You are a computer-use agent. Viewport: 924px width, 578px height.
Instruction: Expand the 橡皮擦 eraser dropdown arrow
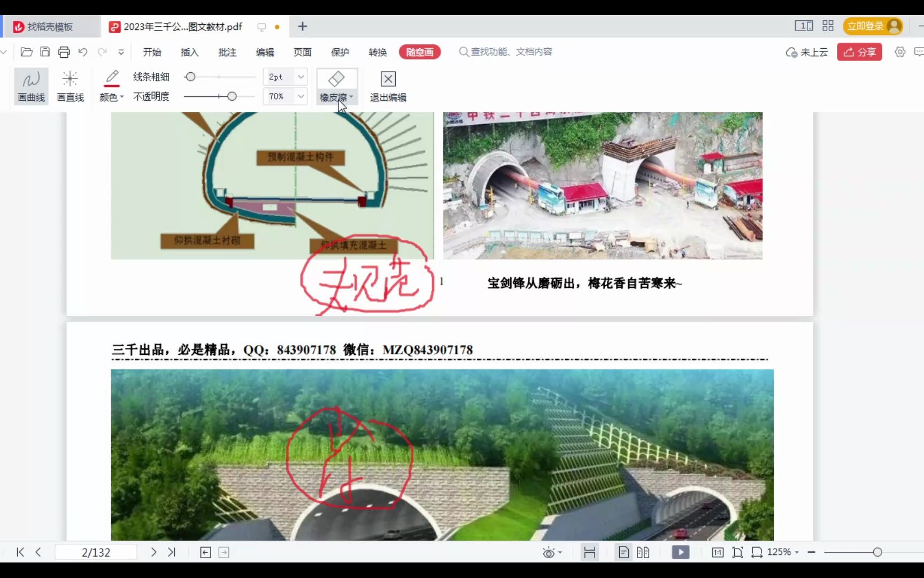351,97
